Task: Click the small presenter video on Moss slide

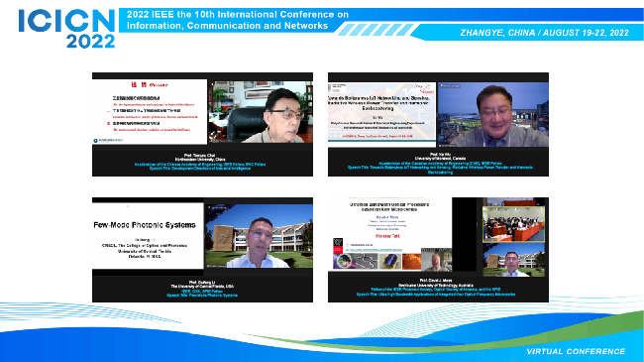Action: pyautogui.click(x=436, y=260)
